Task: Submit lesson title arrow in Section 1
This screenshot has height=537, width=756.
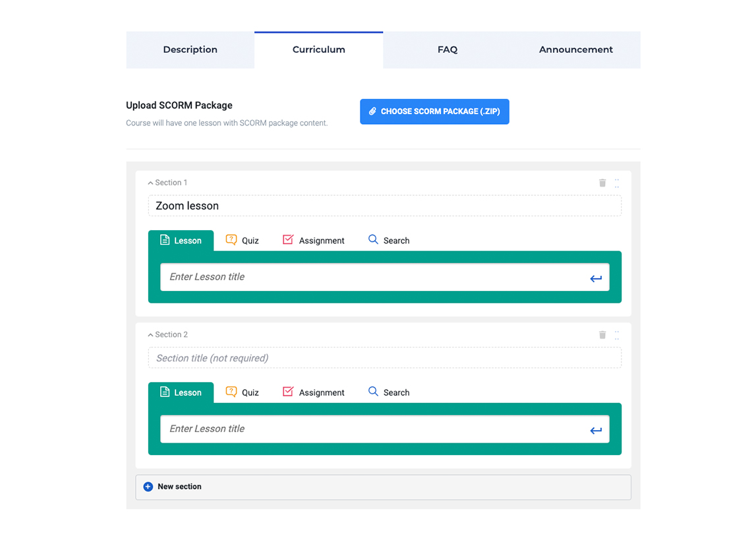Action: [x=596, y=278]
